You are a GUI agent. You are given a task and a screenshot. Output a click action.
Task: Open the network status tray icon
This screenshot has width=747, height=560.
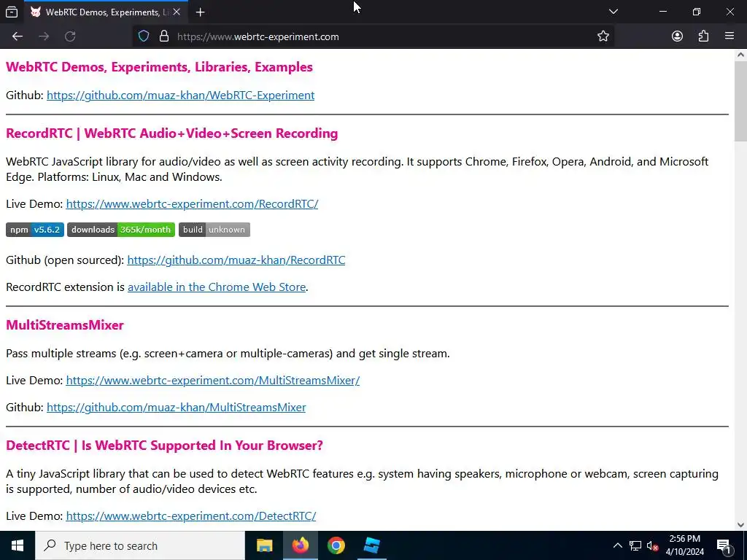[x=635, y=545]
